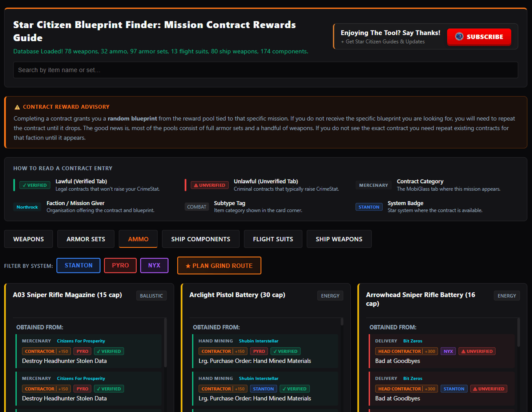Screen dimensions: 532x412
Task: Click first Citizens For Prosperity faction link
Action: 81,341
